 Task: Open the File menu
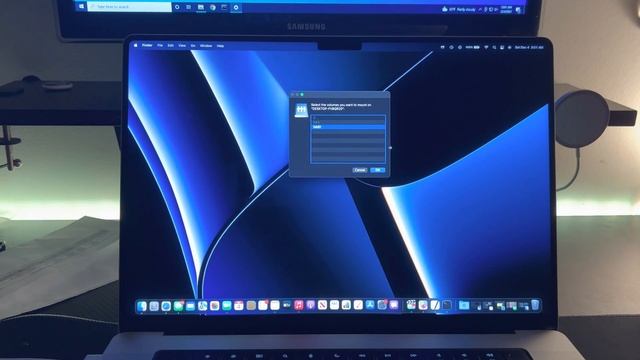click(160, 46)
